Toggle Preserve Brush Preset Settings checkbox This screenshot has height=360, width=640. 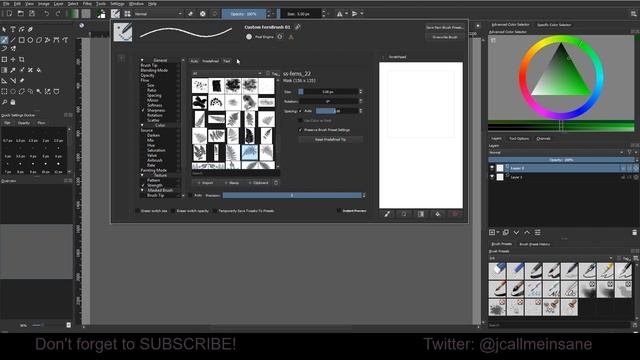(x=300, y=130)
